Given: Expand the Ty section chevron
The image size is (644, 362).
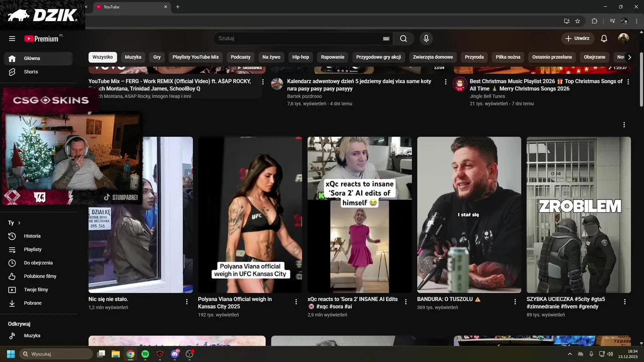Looking at the screenshot, I should (19, 223).
